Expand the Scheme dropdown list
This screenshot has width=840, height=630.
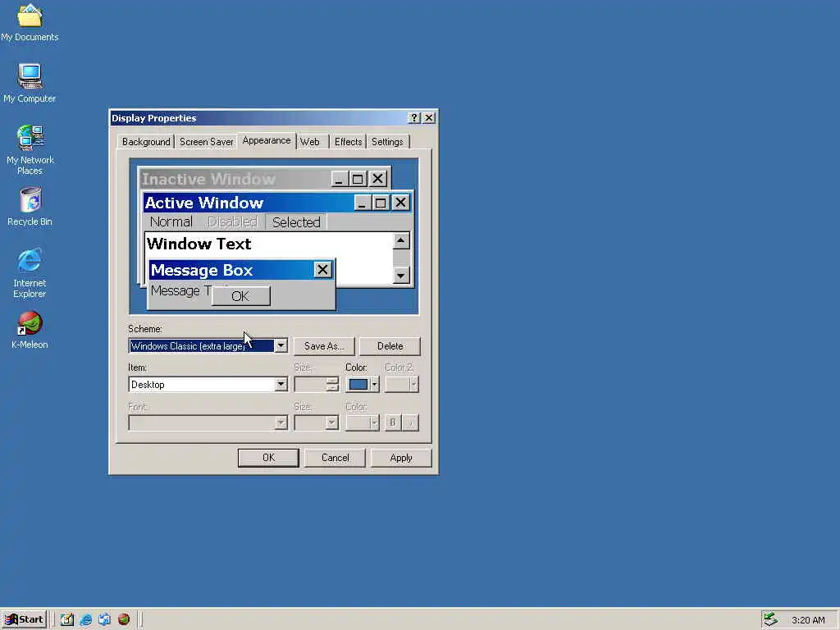281,346
